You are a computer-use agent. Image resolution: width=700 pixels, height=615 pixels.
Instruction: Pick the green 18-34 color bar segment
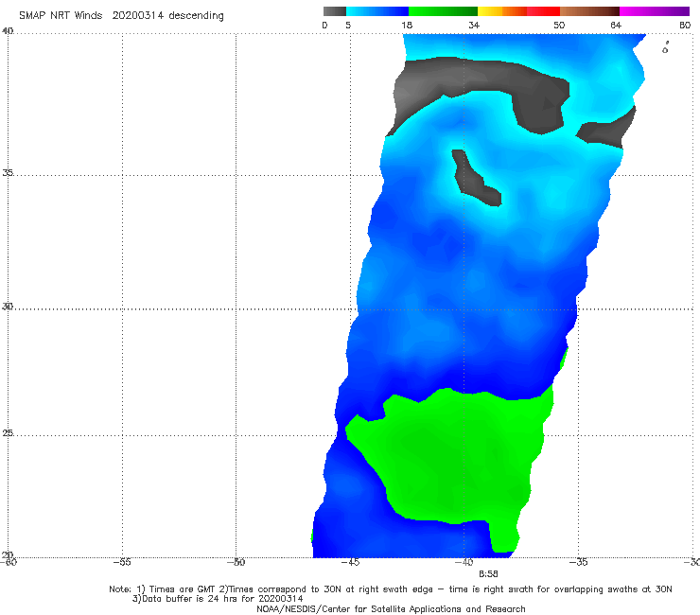443,11
